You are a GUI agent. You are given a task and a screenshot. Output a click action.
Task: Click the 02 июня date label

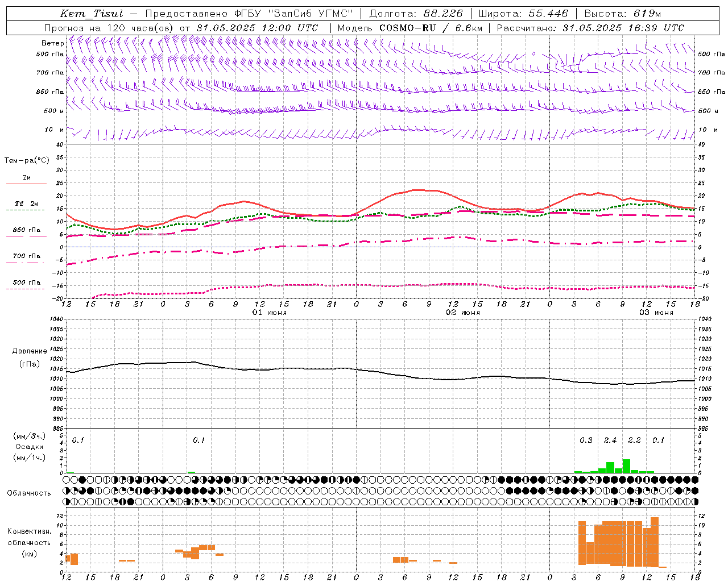click(x=462, y=313)
